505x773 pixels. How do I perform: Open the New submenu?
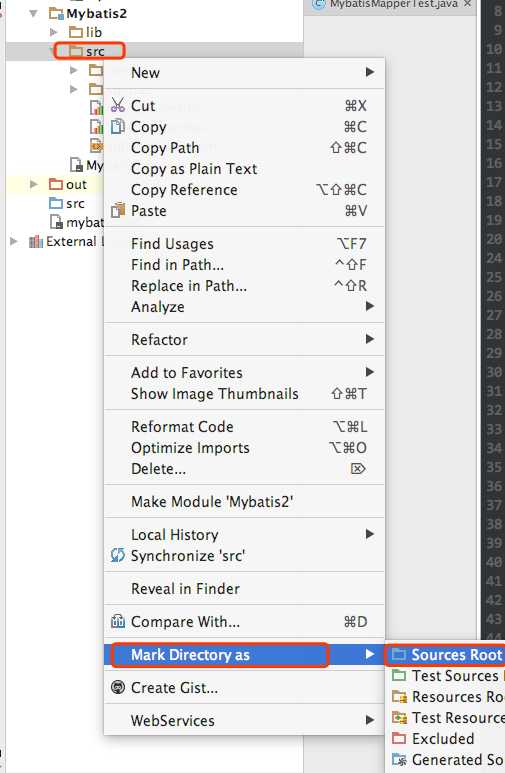pyautogui.click(x=245, y=72)
